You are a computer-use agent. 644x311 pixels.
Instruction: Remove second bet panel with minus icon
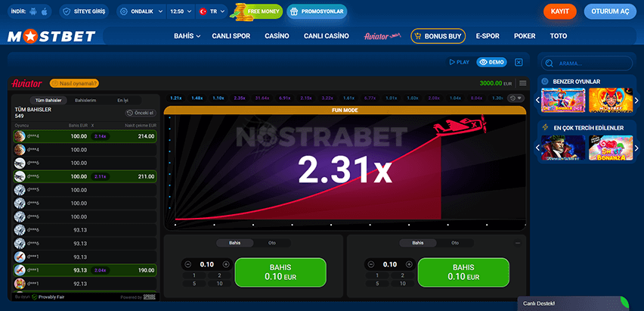(x=518, y=243)
